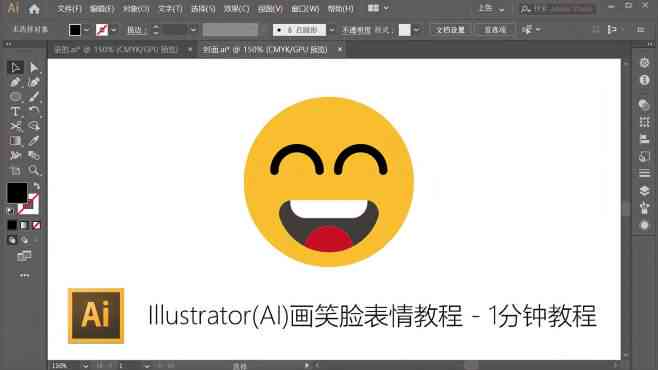The height and width of the screenshot is (370, 658).
Task: Select the Gradient tool
Action: 15,141
